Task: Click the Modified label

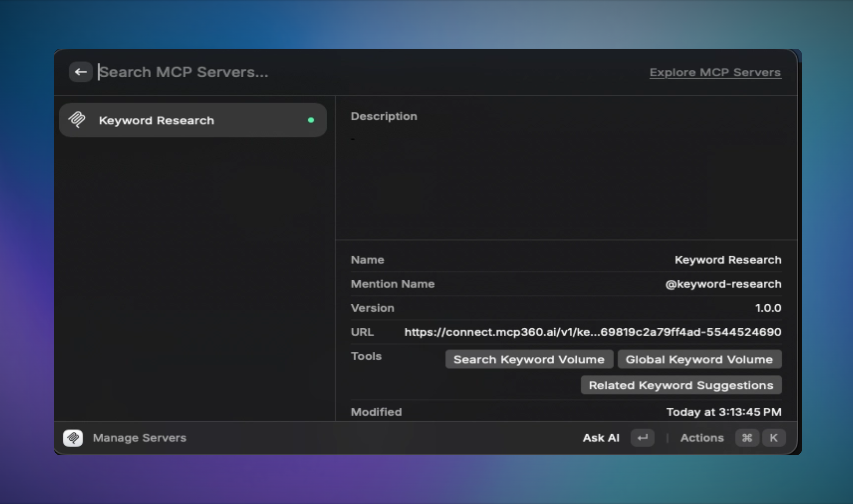Action: tap(376, 412)
